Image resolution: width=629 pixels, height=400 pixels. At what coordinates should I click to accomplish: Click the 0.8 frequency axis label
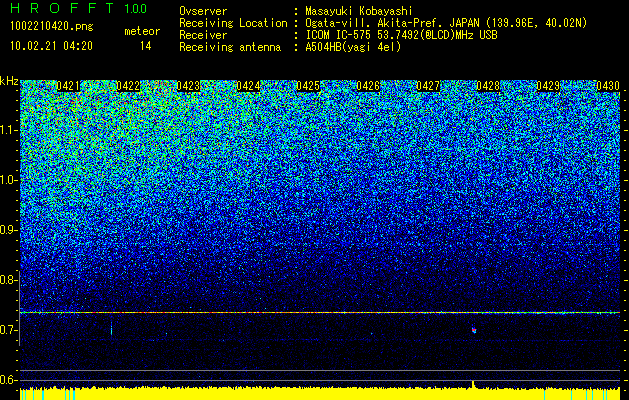point(8,280)
